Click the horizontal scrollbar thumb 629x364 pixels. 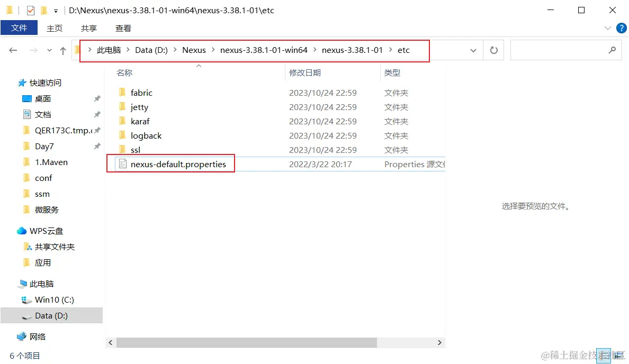click(247, 343)
